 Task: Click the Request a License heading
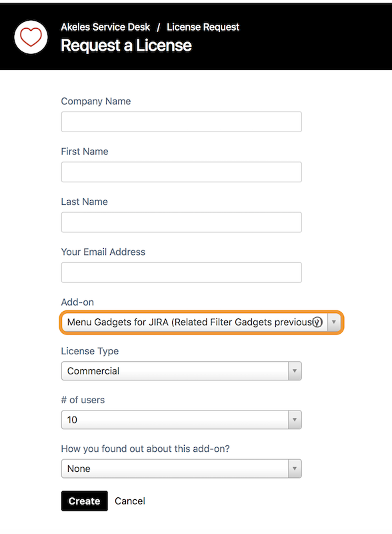click(x=126, y=45)
